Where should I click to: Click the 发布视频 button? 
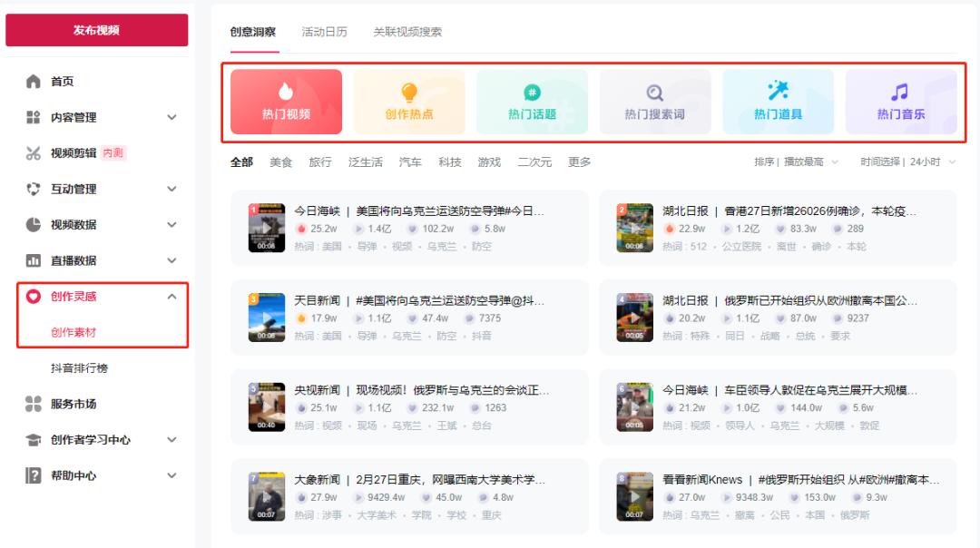(x=96, y=30)
